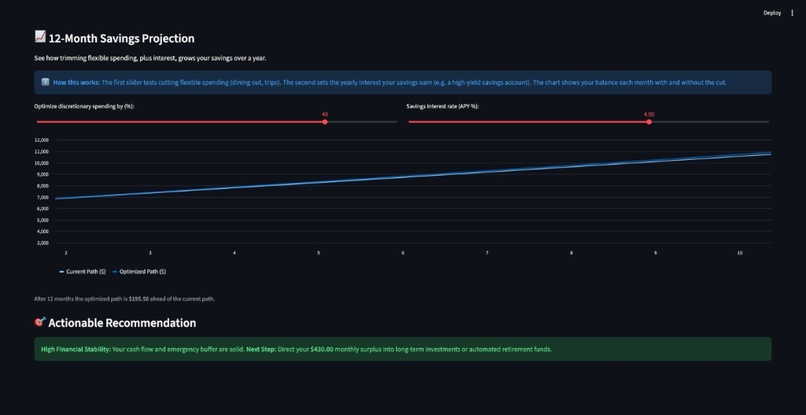Click the x-axis label '5'
Screen dimensions: 806x415
(x=319, y=253)
